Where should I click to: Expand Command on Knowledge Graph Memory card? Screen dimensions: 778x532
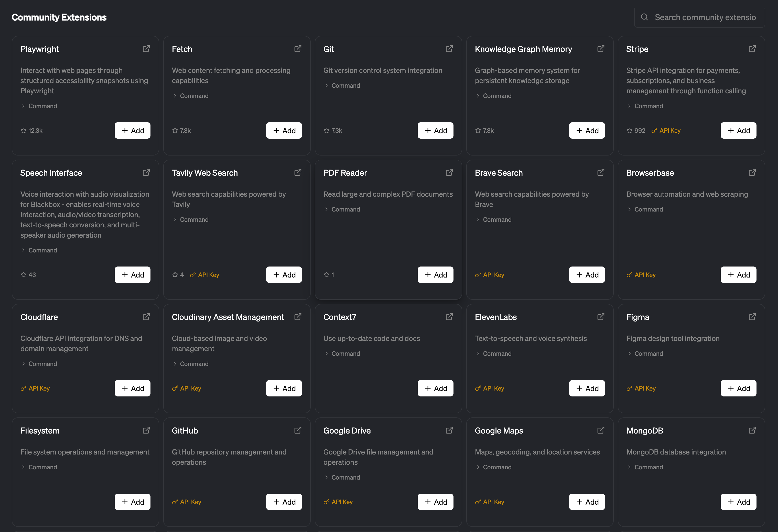493,96
